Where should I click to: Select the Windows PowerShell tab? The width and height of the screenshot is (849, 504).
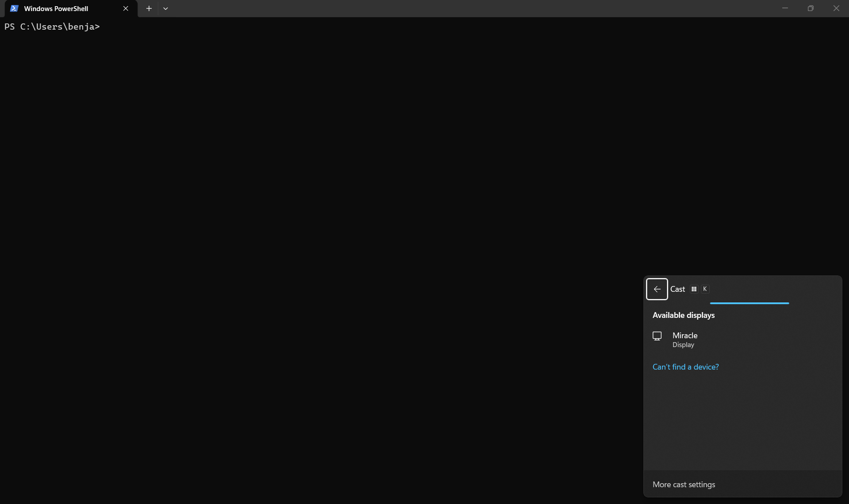tap(56, 8)
